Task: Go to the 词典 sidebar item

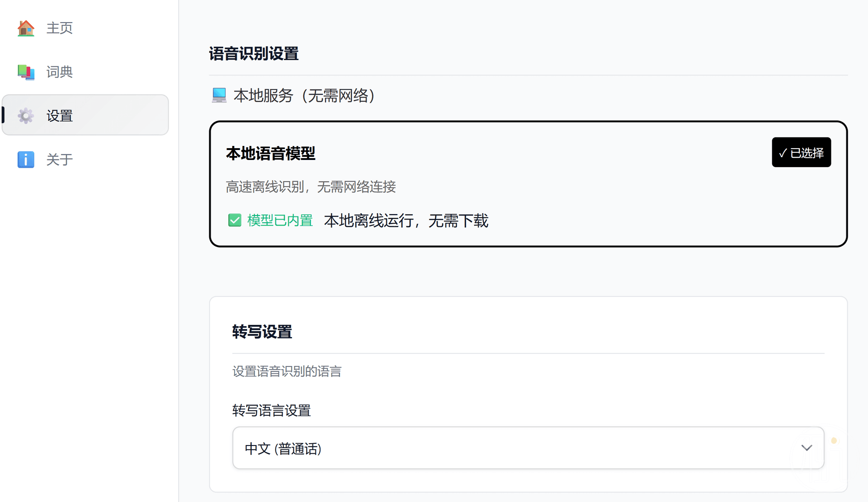Action: click(x=59, y=72)
